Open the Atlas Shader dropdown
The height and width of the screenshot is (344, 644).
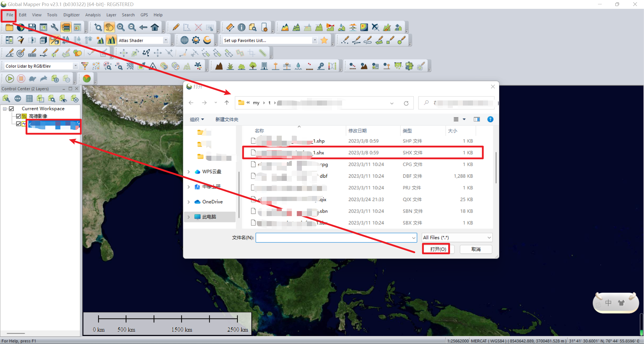[x=166, y=40]
